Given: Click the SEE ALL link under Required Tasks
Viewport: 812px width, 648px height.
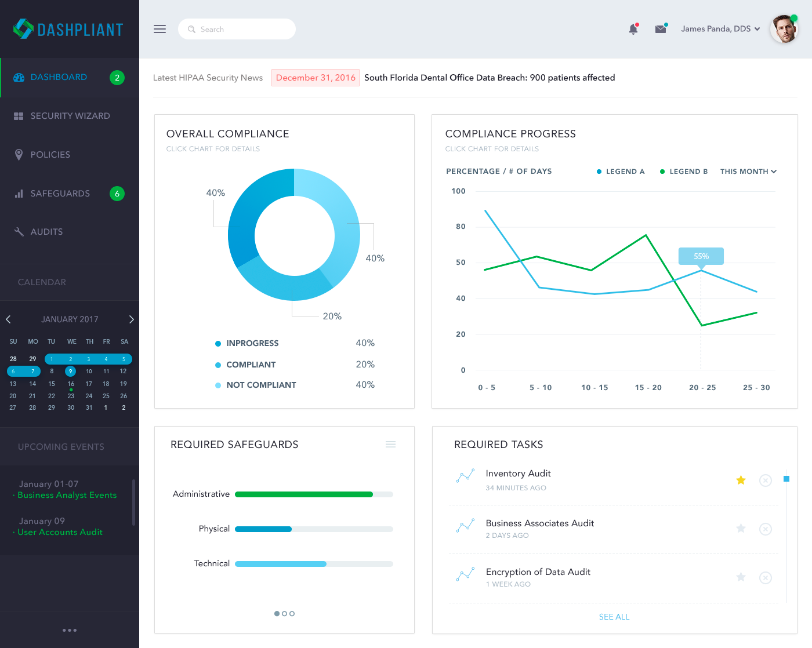Looking at the screenshot, I should coord(614,616).
